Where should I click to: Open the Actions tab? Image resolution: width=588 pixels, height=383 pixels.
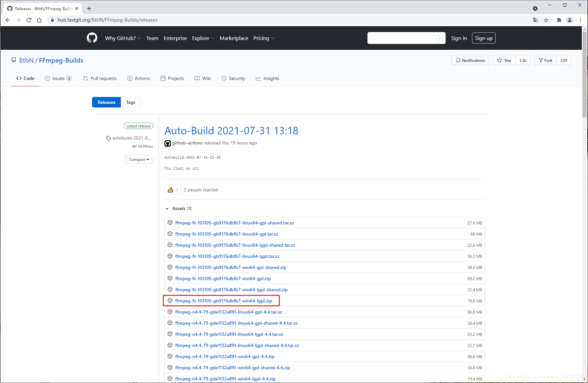(139, 78)
